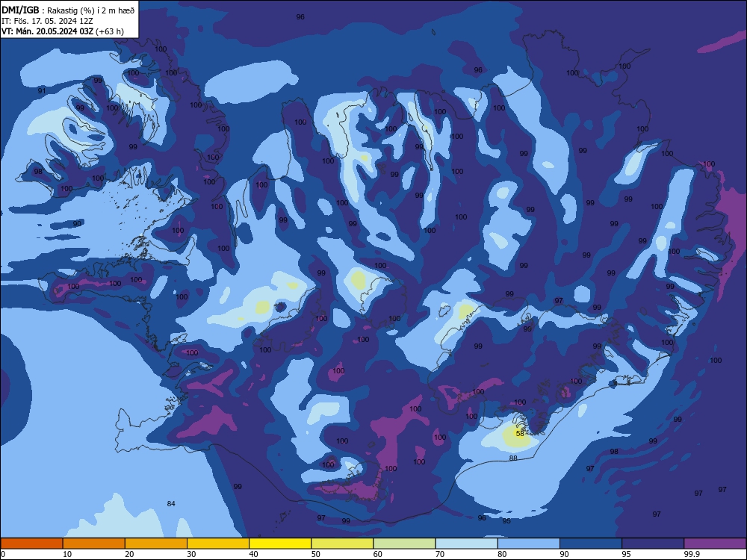
Task: Click the legend tick label '20'
Action: [x=129, y=554]
